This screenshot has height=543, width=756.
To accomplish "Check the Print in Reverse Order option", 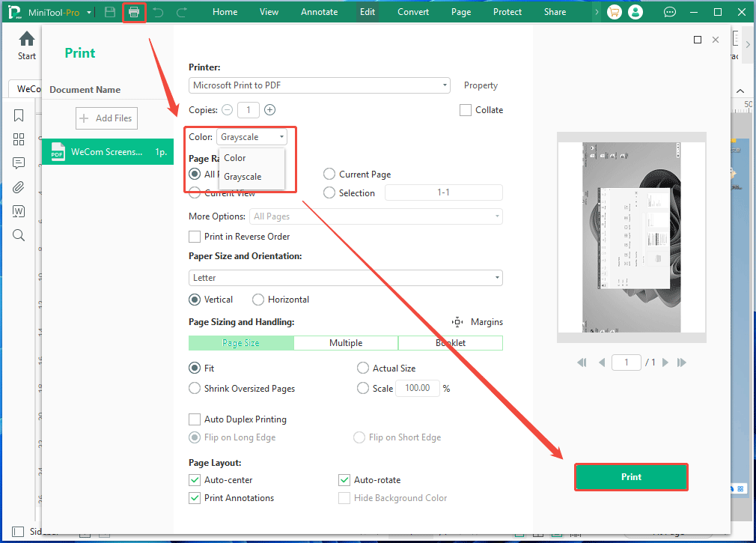I will click(195, 236).
